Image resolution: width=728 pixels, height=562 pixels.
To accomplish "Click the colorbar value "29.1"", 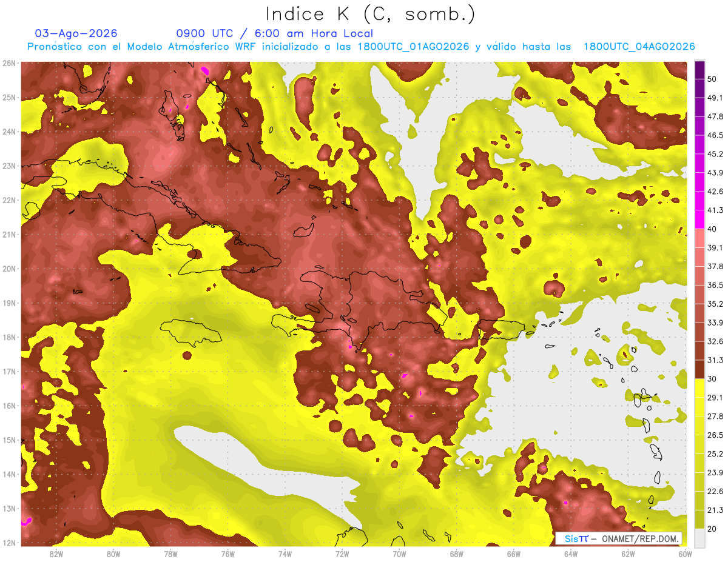I will pos(715,398).
